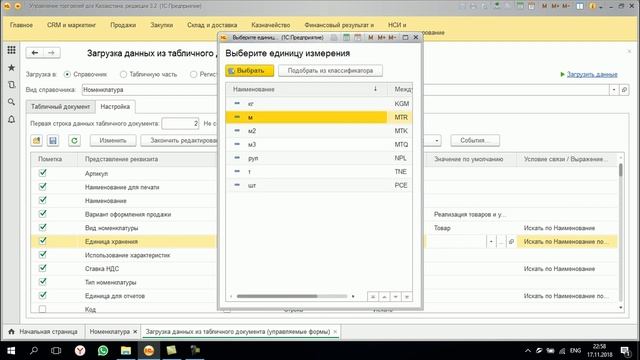This screenshot has width=640, height=360.
Task: Select the шт unit row
Action: 318,185
